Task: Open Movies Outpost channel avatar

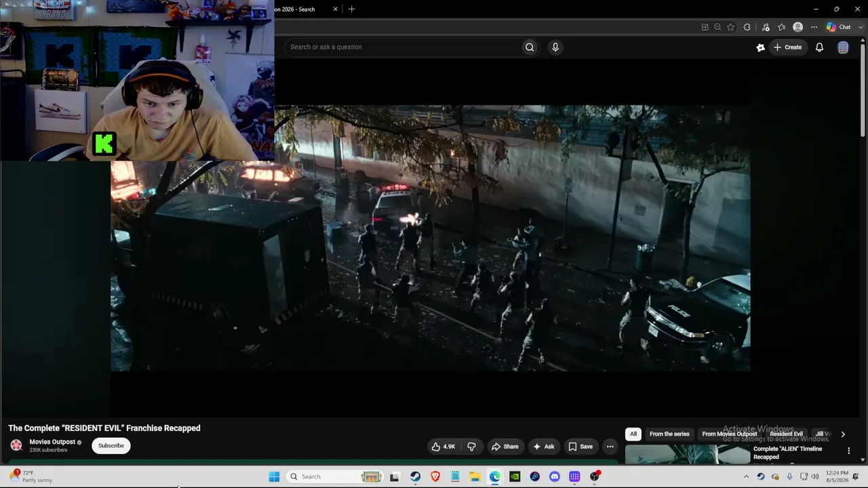Action: pos(16,445)
